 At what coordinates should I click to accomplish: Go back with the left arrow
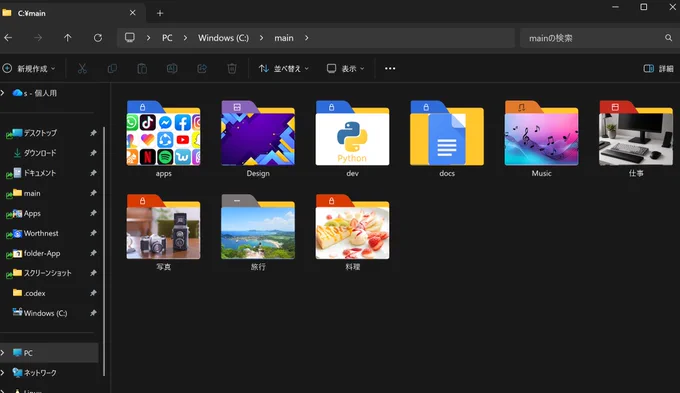pos(8,38)
